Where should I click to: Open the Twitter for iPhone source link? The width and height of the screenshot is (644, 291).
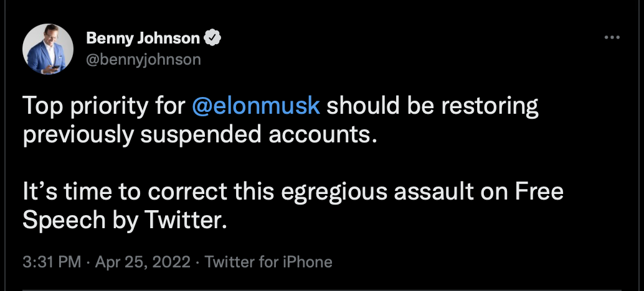tap(268, 262)
